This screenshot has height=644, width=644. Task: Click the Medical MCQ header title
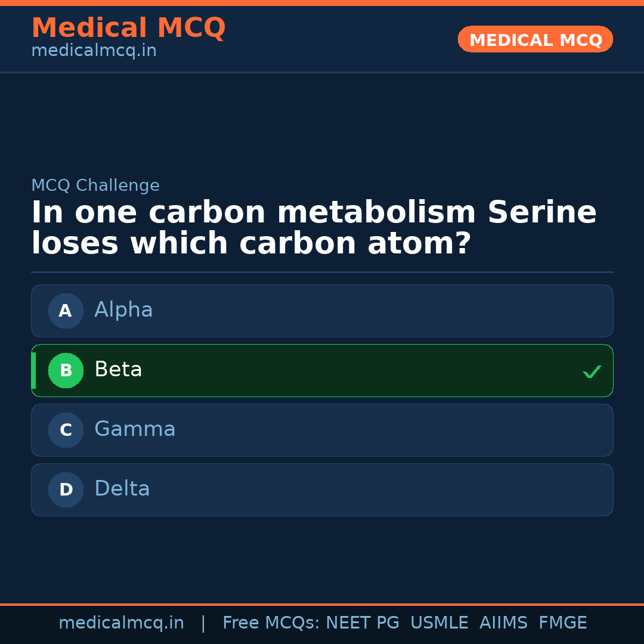coord(128,27)
